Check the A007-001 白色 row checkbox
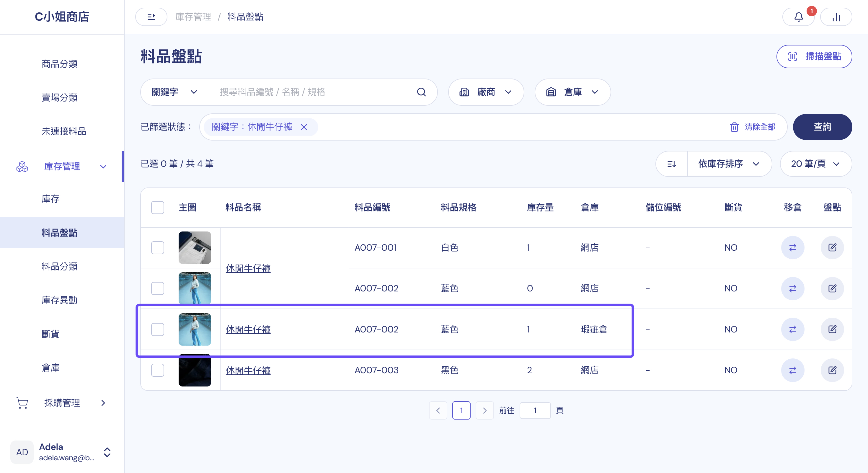868x473 pixels. pyautogui.click(x=158, y=248)
